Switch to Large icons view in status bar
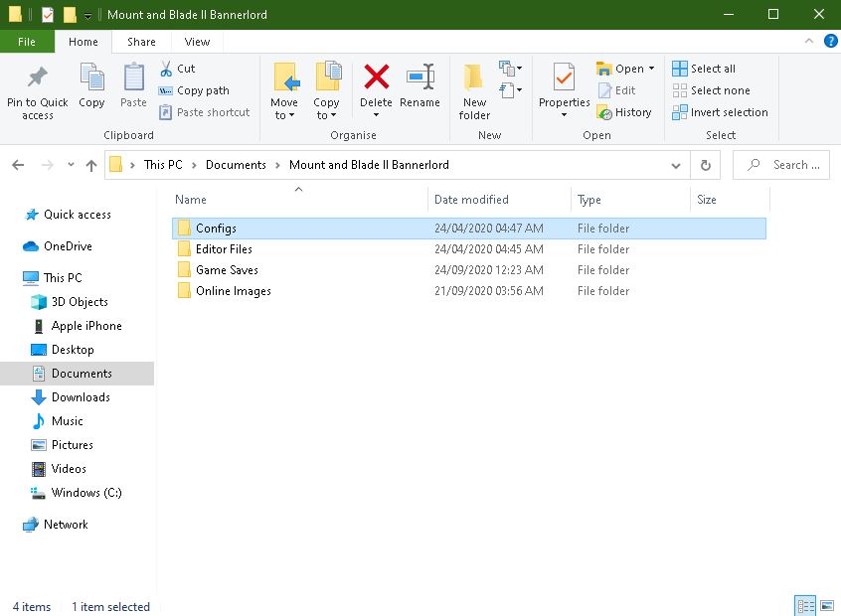The width and height of the screenshot is (841, 616). click(827, 606)
